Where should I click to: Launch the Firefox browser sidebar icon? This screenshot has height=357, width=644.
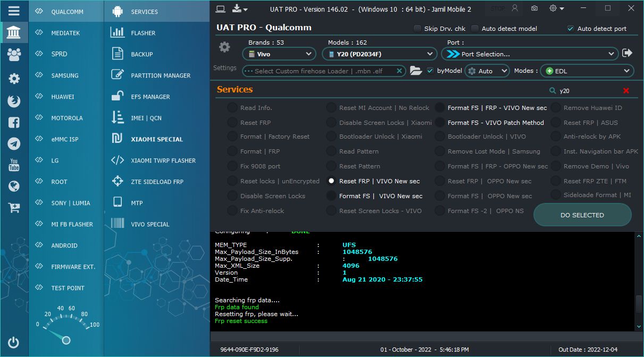pos(14,101)
